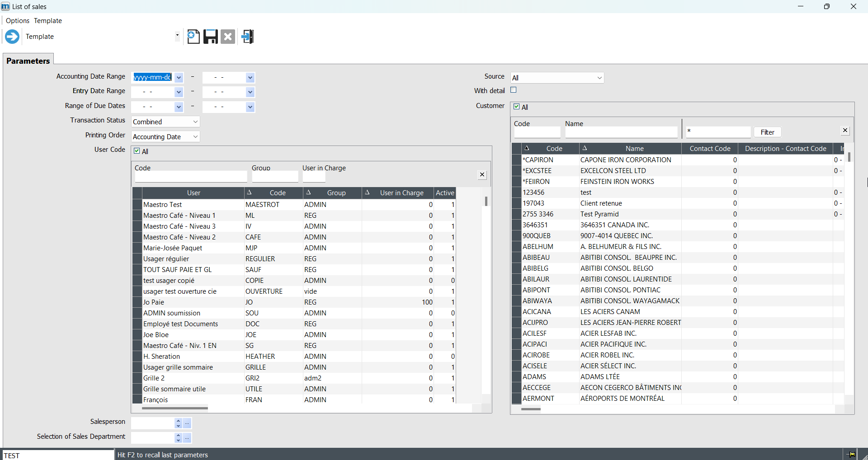Image resolution: width=868 pixels, height=460 pixels.
Task: Click the customer Filter button
Action: [x=767, y=132]
